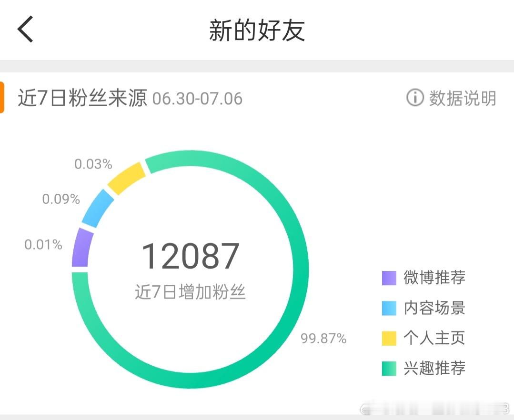
Task: Click the green 兴趣推荐 legend swatch
Action: [389, 369]
